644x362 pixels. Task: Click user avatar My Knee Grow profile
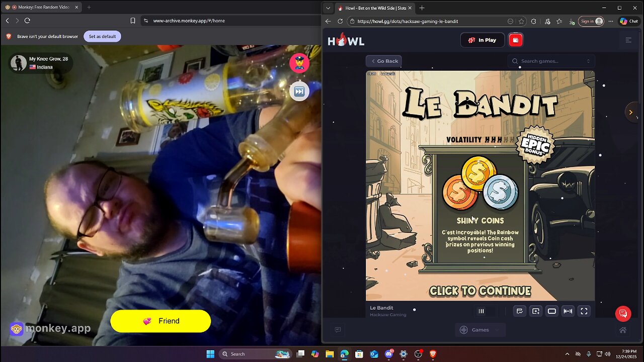click(19, 63)
